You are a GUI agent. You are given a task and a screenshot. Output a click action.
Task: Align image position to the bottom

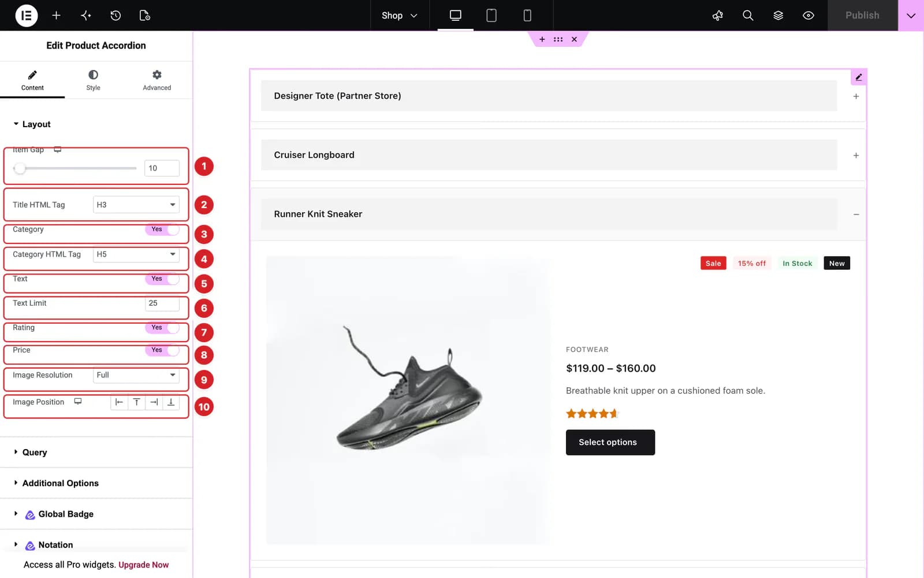tap(171, 402)
